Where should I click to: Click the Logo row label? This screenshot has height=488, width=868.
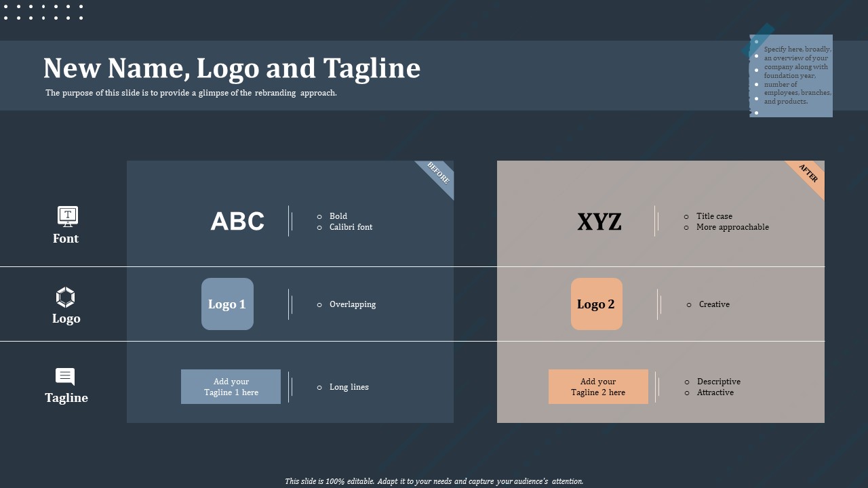click(66, 319)
